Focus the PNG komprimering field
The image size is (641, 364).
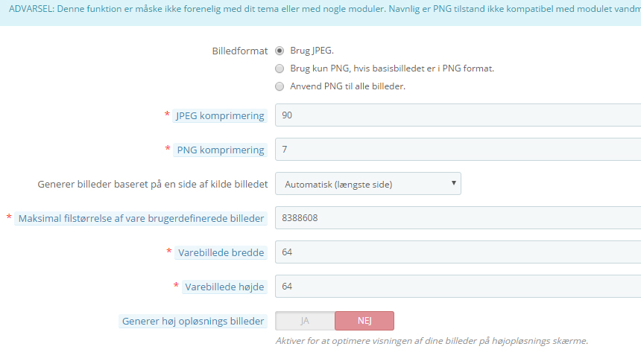click(458, 150)
